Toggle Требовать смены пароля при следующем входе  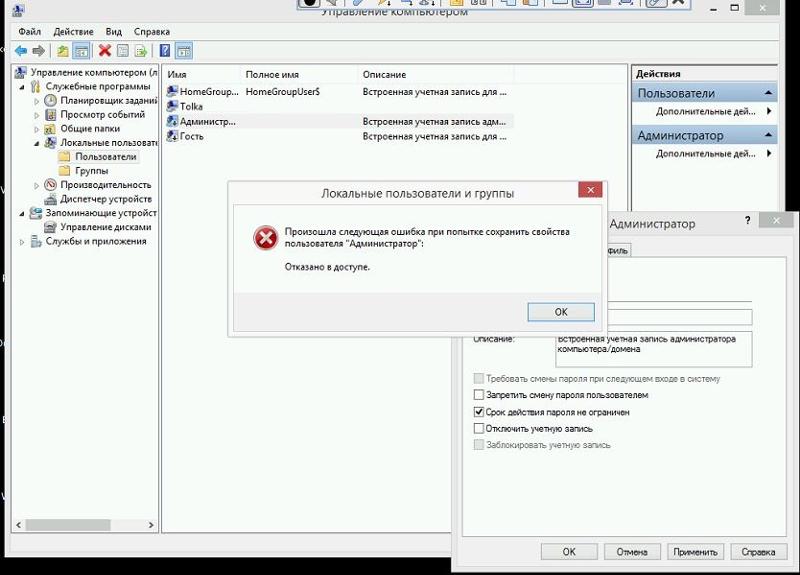point(479,379)
